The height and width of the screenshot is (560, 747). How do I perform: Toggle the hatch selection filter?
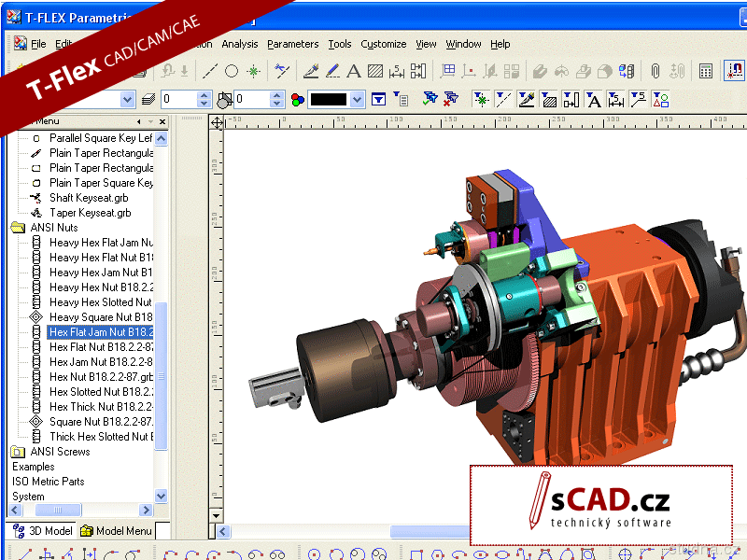coord(548,99)
